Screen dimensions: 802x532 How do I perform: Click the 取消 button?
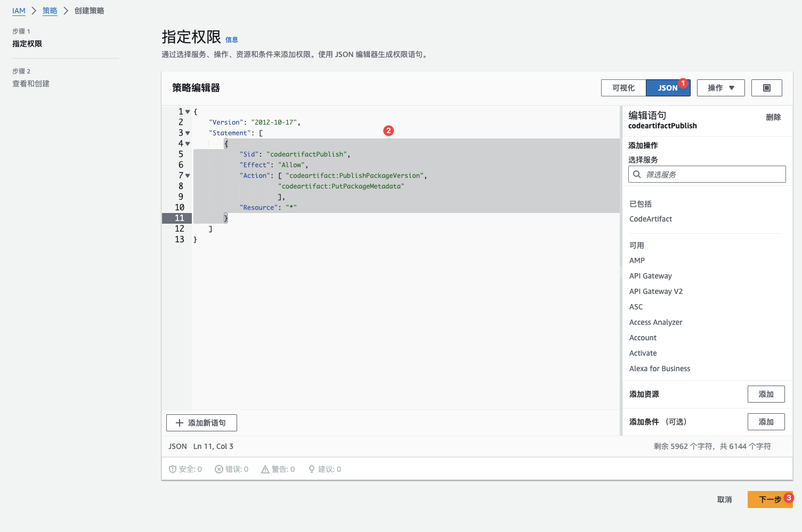pos(724,500)
